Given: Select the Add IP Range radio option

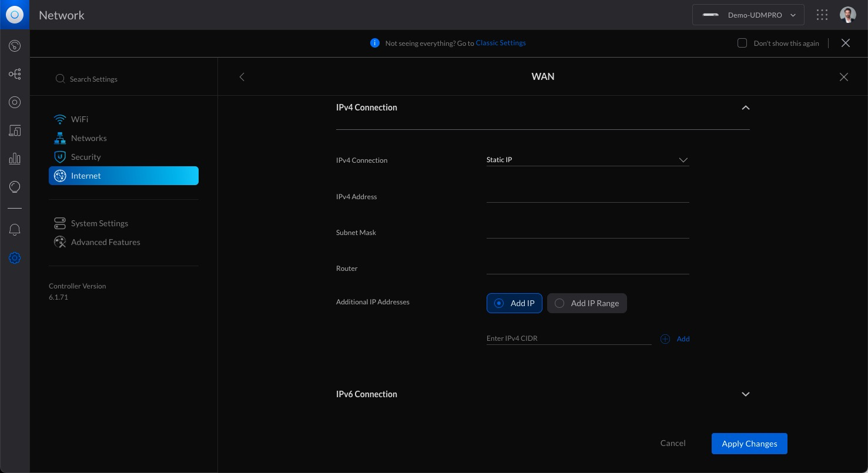Looking at the screenshot, I should (x=587, y=303).
